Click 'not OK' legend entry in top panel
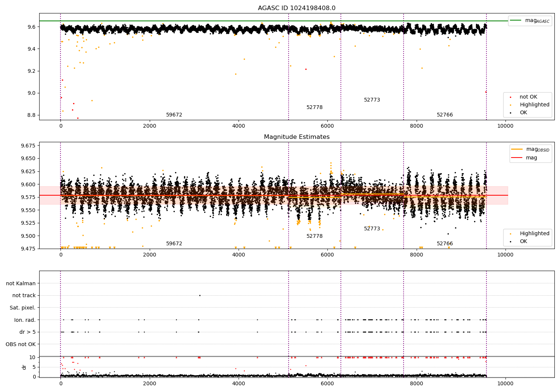Viewport: 560px width, 392px height. click(528, 97)
